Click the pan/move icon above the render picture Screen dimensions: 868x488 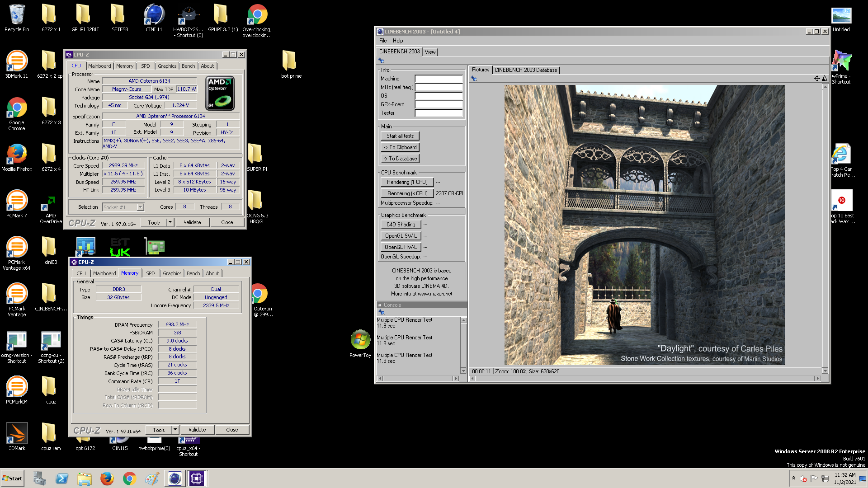click(817, 79)
